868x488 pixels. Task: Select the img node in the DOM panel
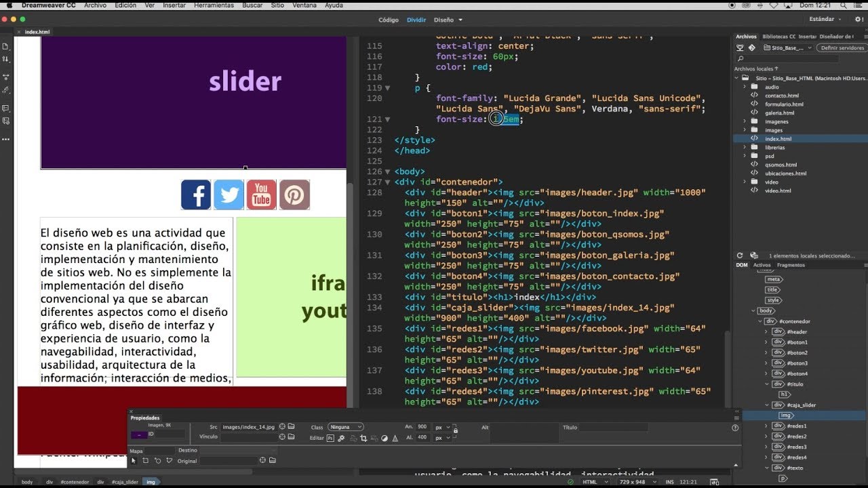(786, 415)
